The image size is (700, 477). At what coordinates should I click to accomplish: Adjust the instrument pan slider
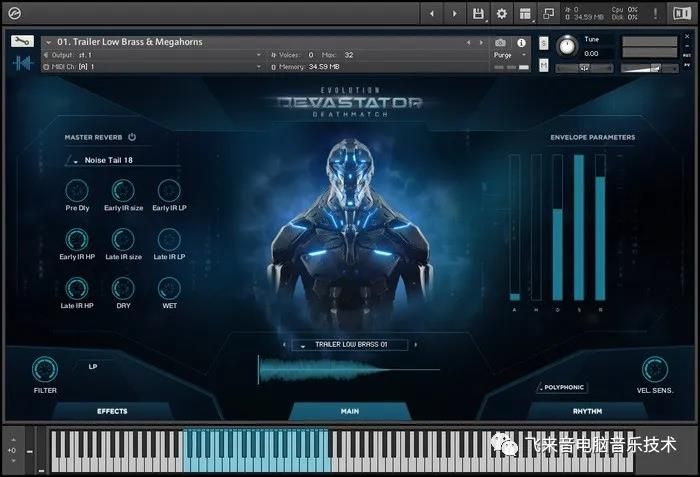(x=584, y=68)
